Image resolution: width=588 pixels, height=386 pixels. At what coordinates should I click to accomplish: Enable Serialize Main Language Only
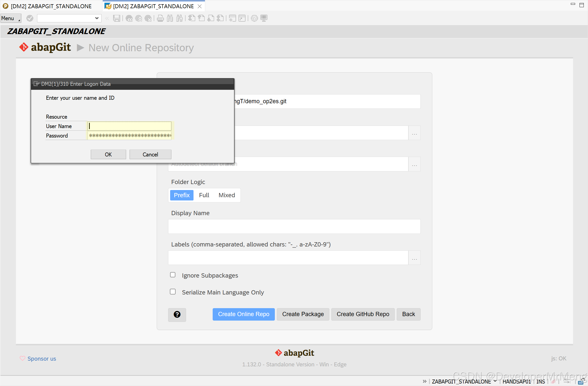(x=173, y=292)
